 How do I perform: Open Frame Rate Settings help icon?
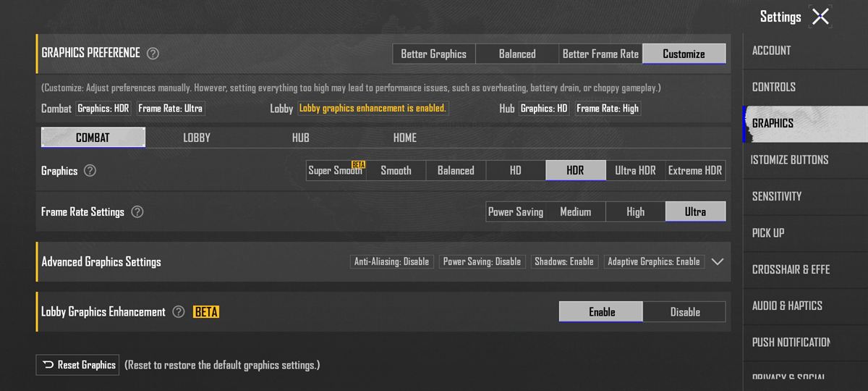[137, 212]
